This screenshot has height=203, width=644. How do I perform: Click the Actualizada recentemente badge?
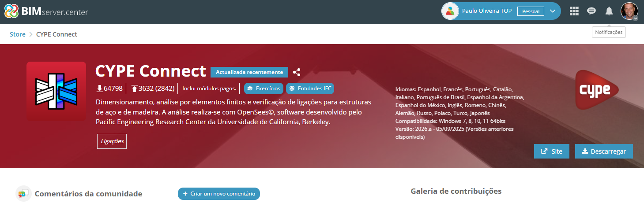249,72
